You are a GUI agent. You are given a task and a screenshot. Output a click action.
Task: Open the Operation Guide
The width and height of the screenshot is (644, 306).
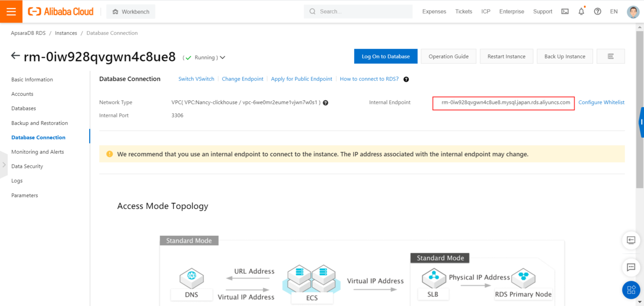pos(449,56)
